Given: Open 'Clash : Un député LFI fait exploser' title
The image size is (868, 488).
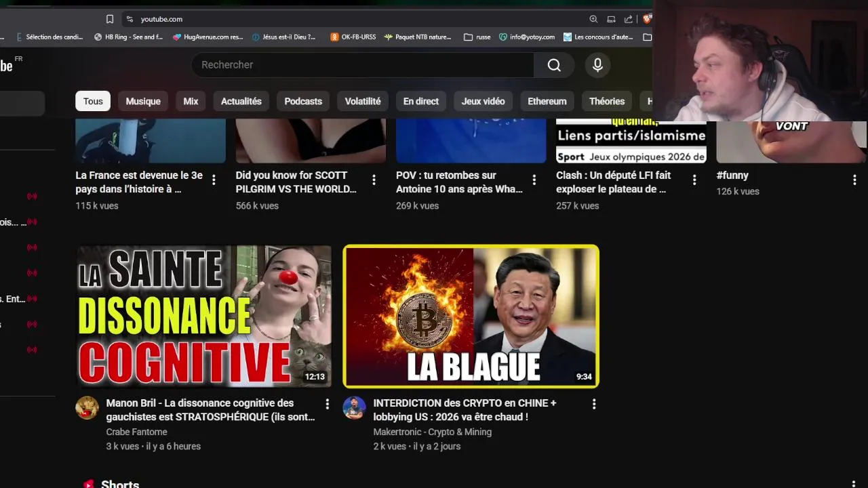Looking at the screenshot, I should [614, 182].
